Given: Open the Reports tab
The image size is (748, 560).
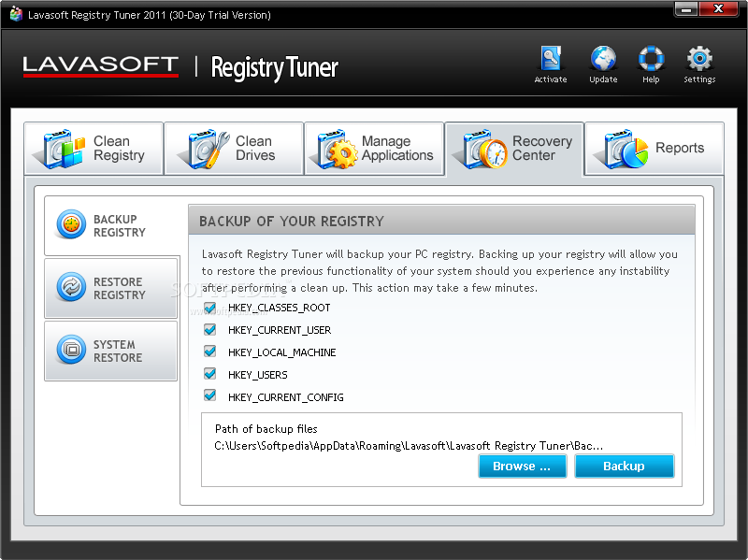Looking at the screenshot, I should point(654,149).
